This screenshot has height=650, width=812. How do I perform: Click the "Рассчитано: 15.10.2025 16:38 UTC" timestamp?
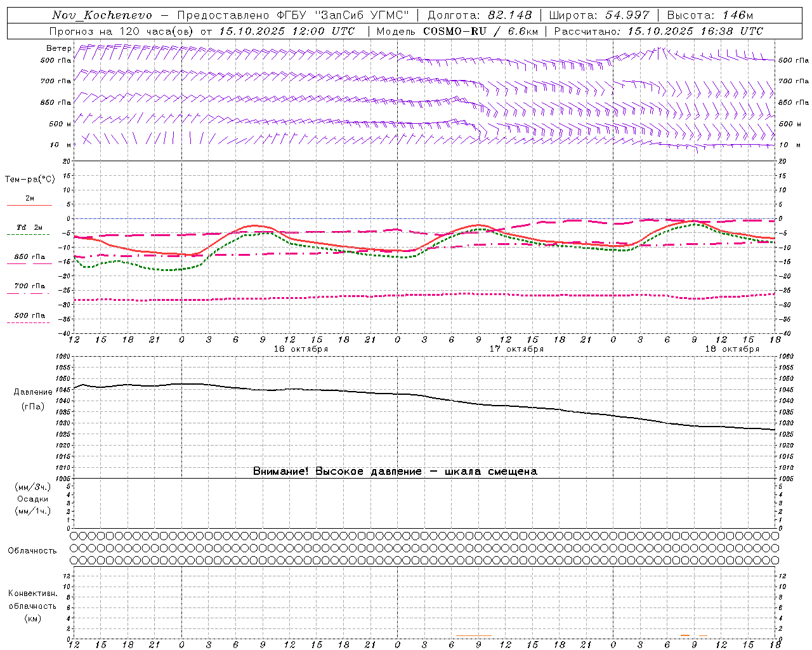click(x=658, y=31)
